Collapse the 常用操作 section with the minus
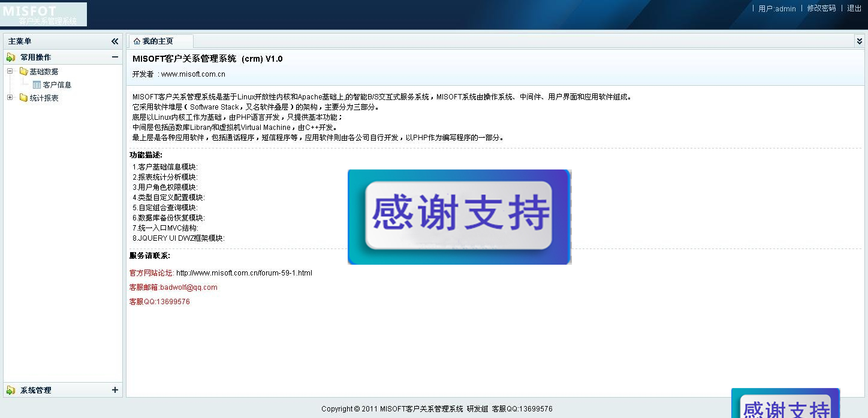868x418 pixels. pos(114,57)
